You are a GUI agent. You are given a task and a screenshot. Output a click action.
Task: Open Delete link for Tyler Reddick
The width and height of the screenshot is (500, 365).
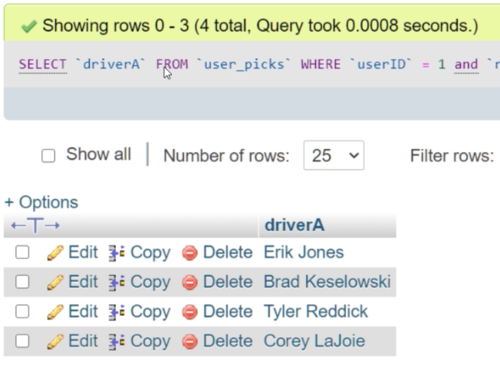228,311
